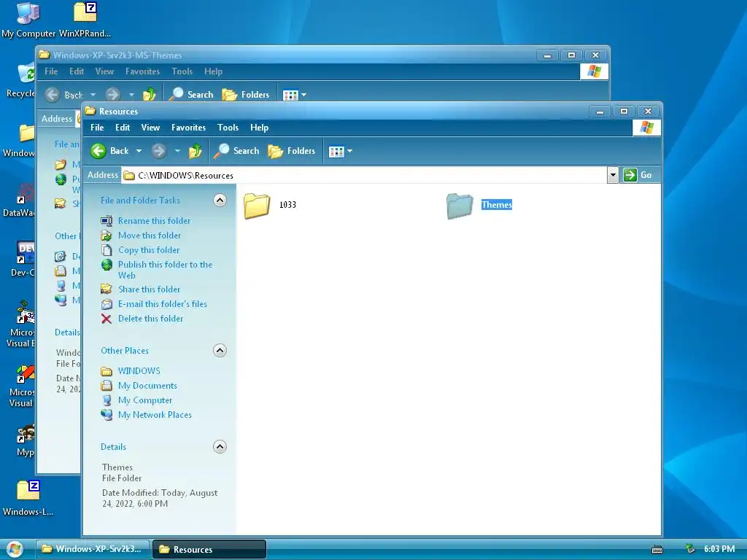Screen dimensions: 747x560
Task: Open WINDOWS in Other Places
Action: pyautogui.click(x=139, y=371)
